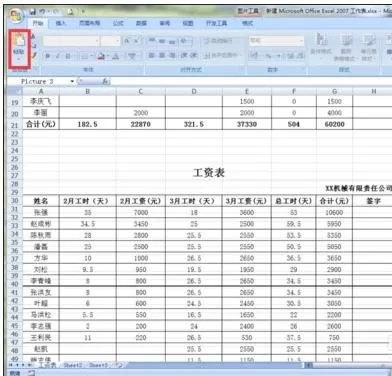Screen dimensions: 392x376
Task: Expand the Name Box dropdown arrow
Action: [72, 81]
